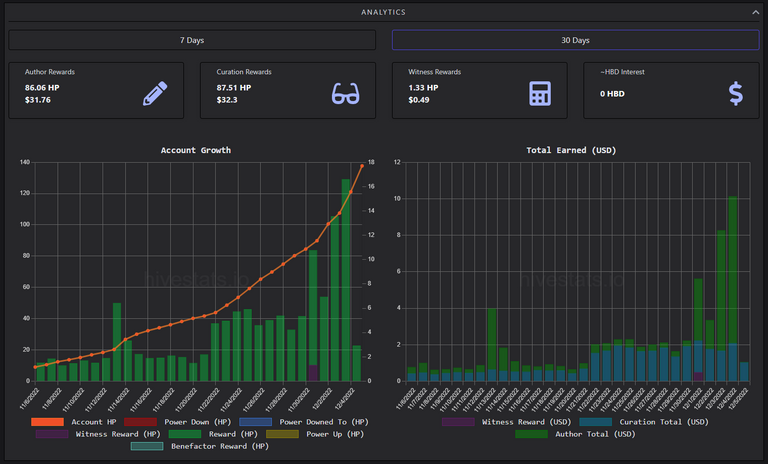Toggle the Account HP legend swatch

click(x=48, y=422)
